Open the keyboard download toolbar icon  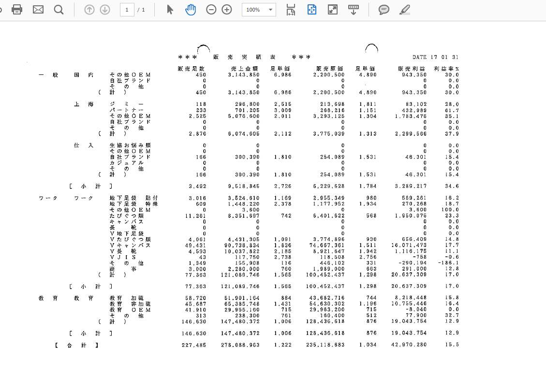(354, 10)
